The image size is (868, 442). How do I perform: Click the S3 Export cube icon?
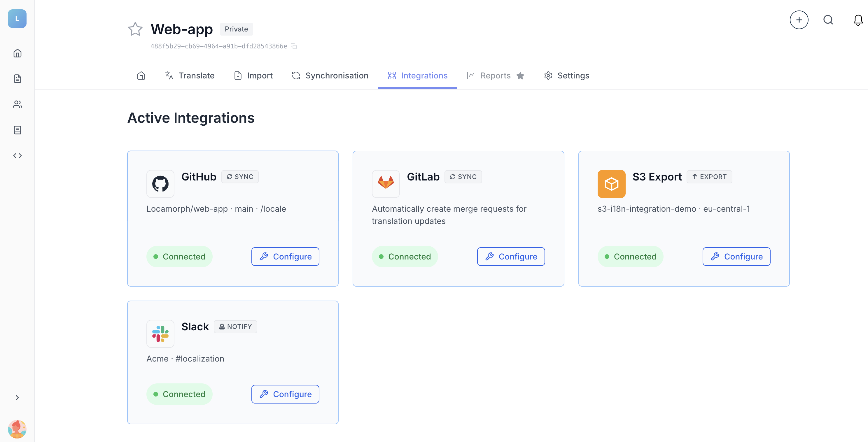611,184
